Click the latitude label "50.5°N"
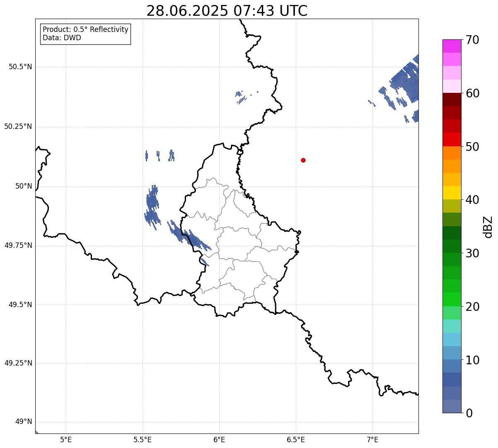Image resolution: width=498 pixels, height=448 pixels. click(20, 67)
